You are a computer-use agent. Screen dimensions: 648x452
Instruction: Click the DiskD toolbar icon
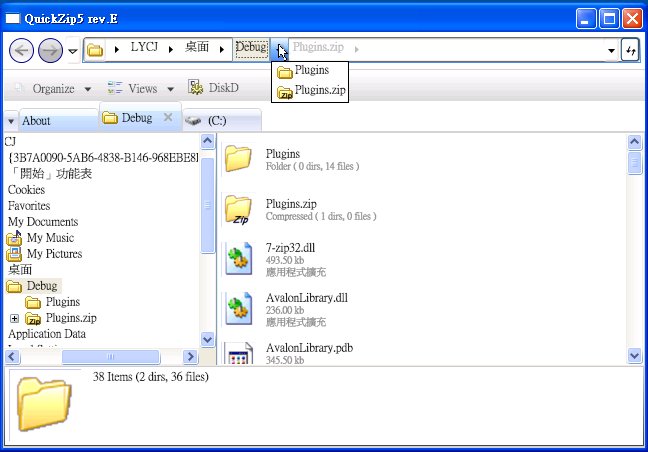[x=197, y=88]
